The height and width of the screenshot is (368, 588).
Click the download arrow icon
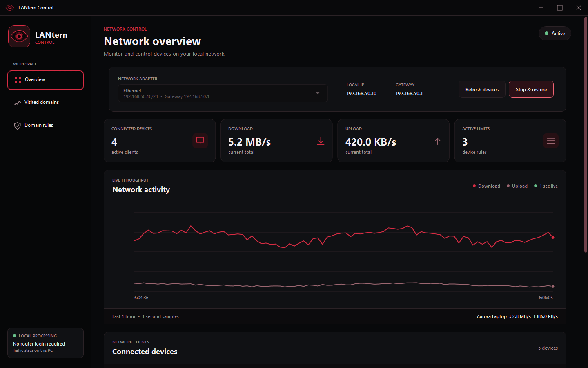(321, 141)
